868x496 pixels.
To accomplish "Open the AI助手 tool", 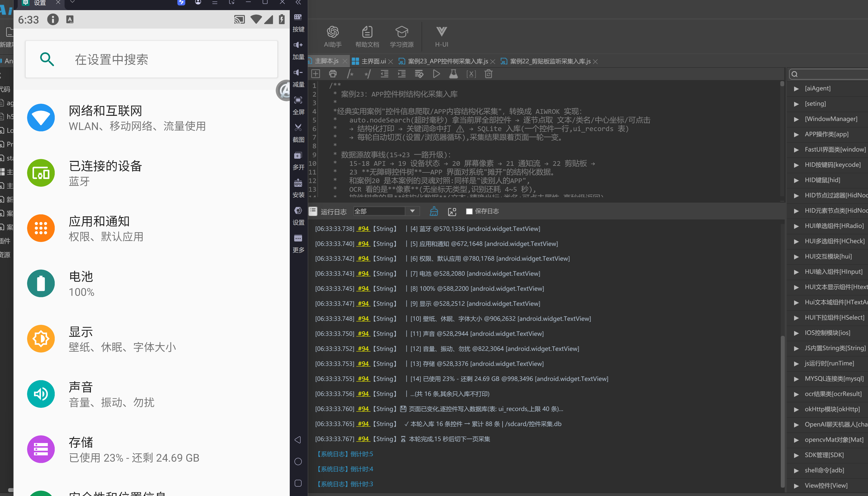I will click(332, 36).
